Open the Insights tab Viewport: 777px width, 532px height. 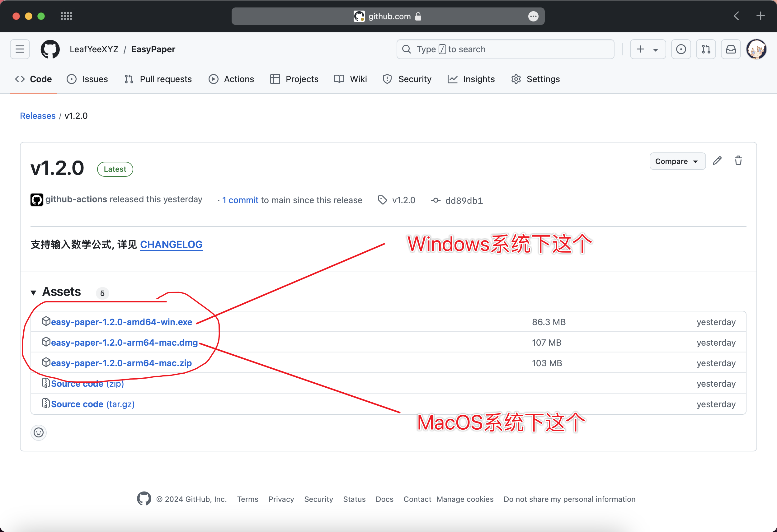(x=471, y=79)
